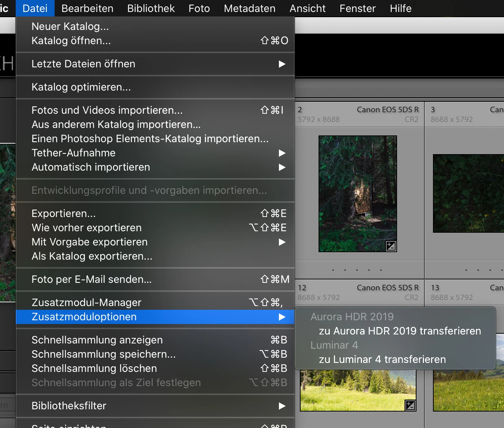Viewport: 504px width, 428px height.
Task: Click the develop adjustments badge on photo 2
Action: coord(391,246)
